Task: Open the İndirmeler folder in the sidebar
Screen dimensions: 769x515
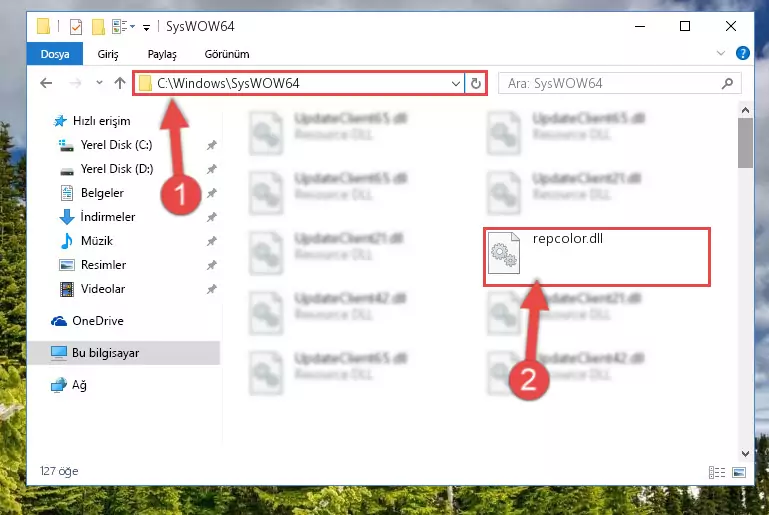Action: pyautogui.click(x=97, y=217)
